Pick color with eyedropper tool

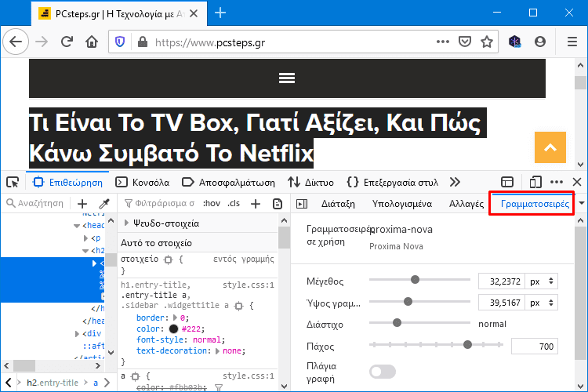click(103, 204)
